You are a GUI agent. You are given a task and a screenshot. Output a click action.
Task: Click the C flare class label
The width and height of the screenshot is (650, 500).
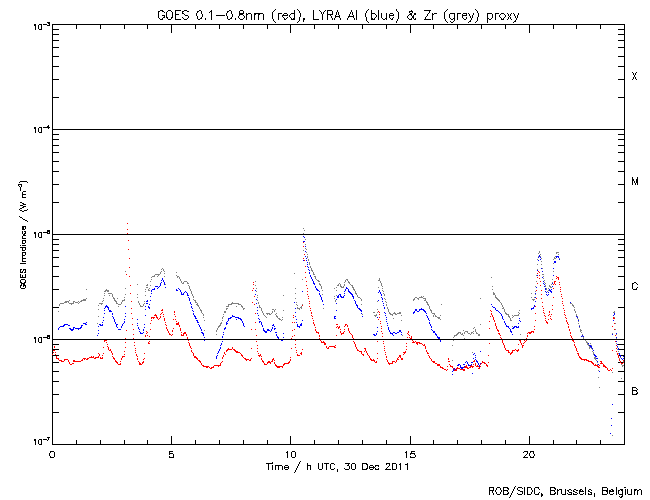[634, 287]
